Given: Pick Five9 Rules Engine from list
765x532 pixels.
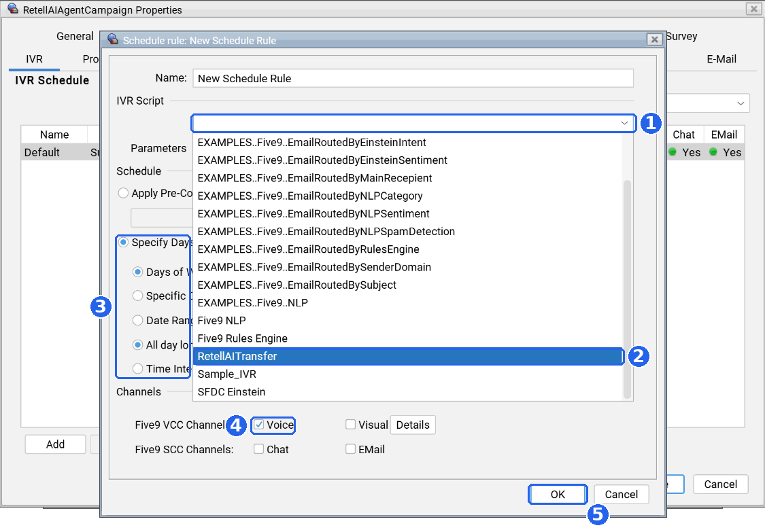Looking at the screenshot, I should [x=408, y=338].
